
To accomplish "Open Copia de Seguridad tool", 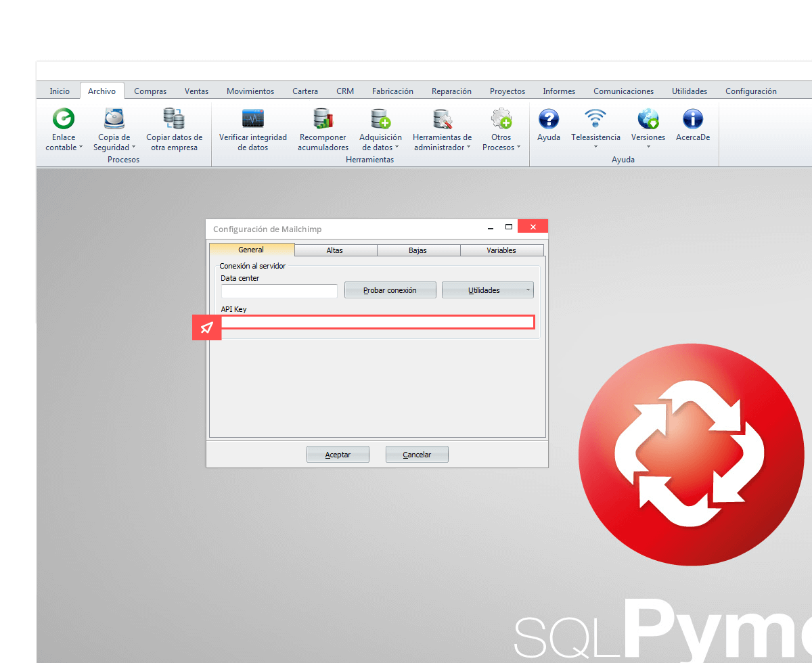I will [114, 119].
